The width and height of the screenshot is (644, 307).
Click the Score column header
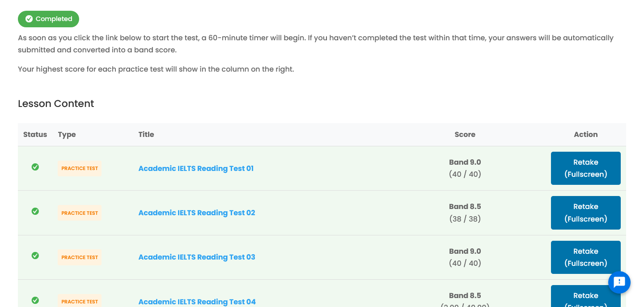click(x=465, y=134)
